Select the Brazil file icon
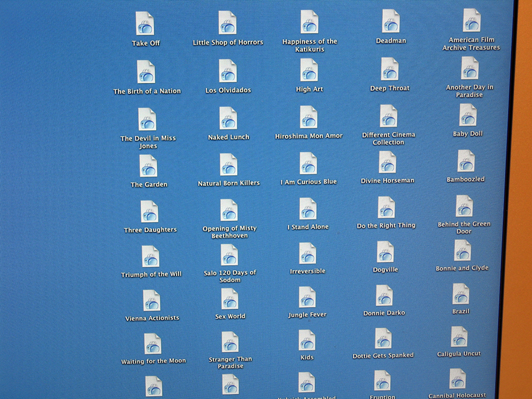The width and height of the screenshot is (532, 399). pos(460,294)
